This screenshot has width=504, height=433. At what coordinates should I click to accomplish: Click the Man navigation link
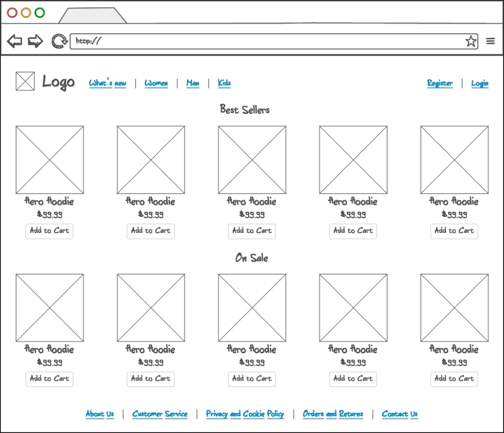pos(193,83)
